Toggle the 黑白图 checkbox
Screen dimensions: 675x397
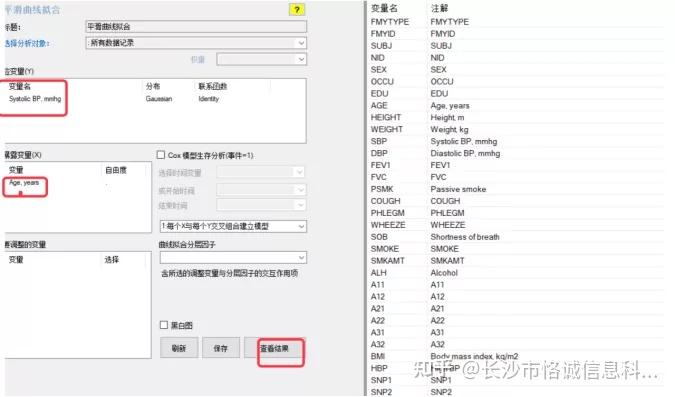tap(164, 325)
